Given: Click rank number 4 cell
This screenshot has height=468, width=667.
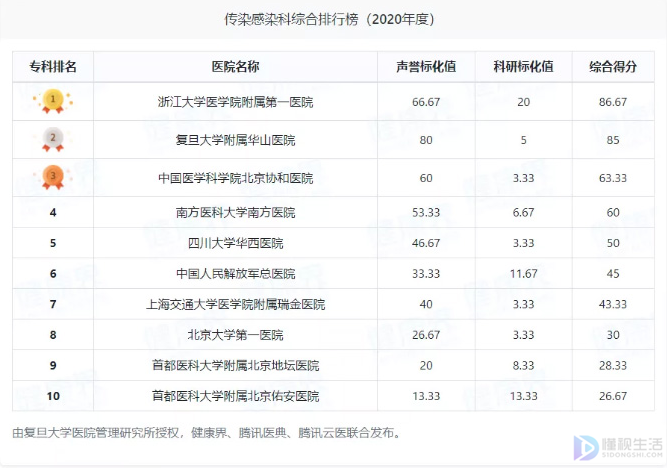Looking at the screenshot, I should [x=53, y=212].
